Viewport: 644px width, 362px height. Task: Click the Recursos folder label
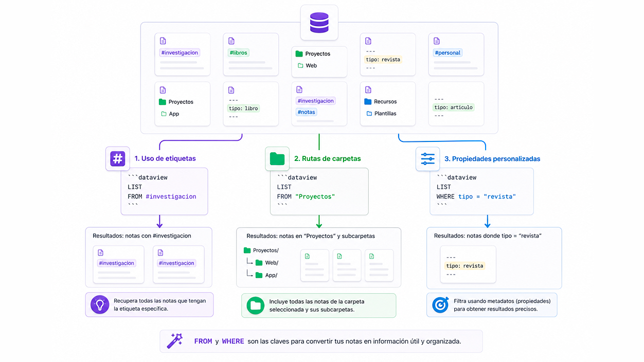point(385,102)
